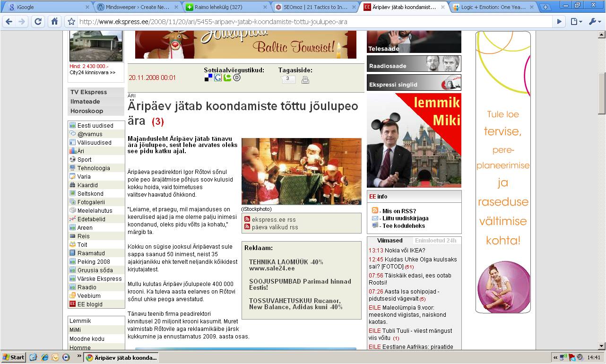
Task: Close the SEOmoz tab
Action: pyautogui.click(x=354, y=7)
